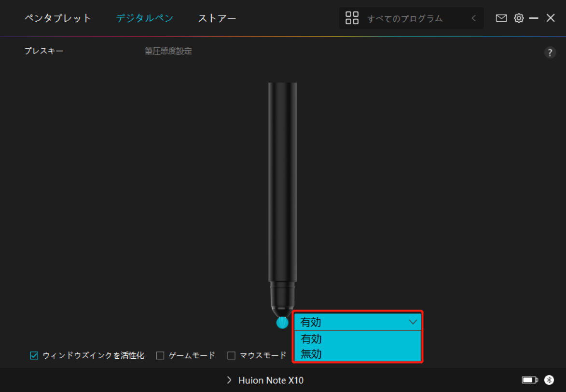Image resolution: width=566 pixels, height=392 pixels.
Task: Open the mail message icon
Action: pyautogui.click(x=501, y=18)
